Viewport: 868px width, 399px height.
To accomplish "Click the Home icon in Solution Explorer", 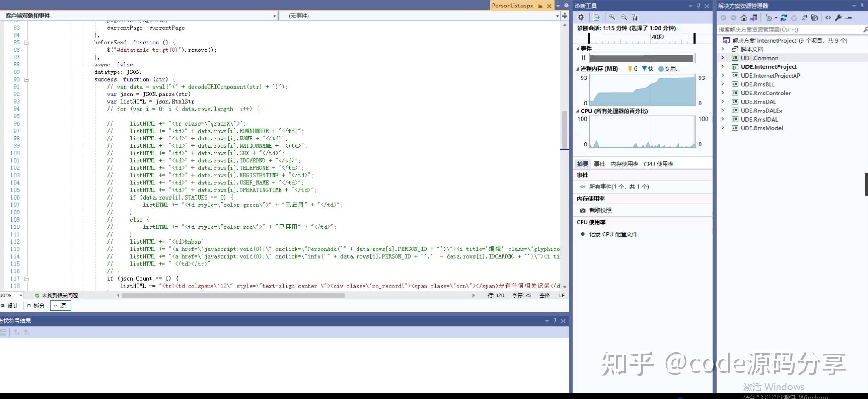I will click(744, 18).
